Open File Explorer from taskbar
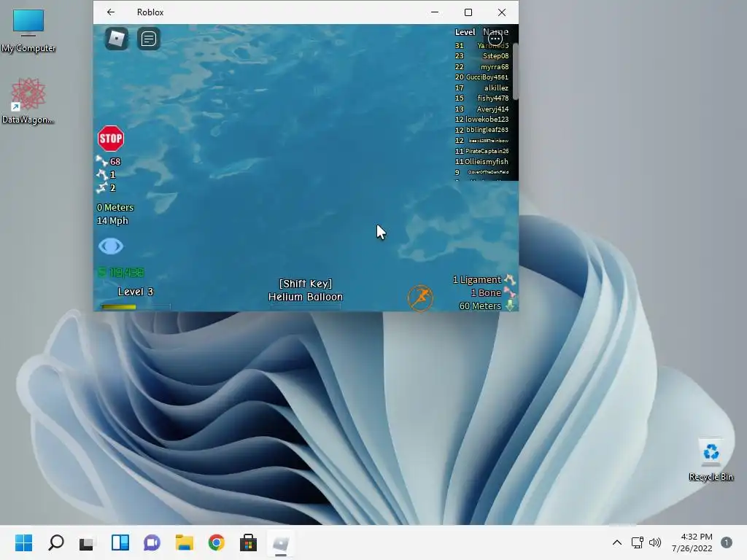Viewport: 747px width, 560px height. tap(184, 542)
